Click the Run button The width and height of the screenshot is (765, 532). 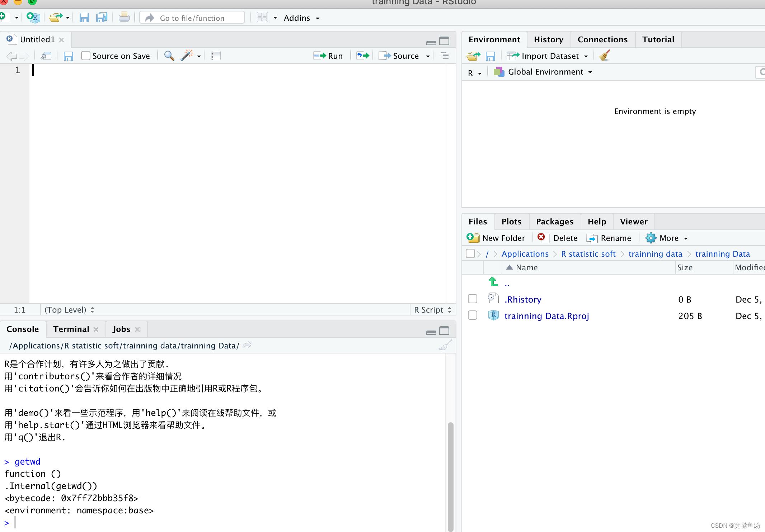tap(328, 56)
